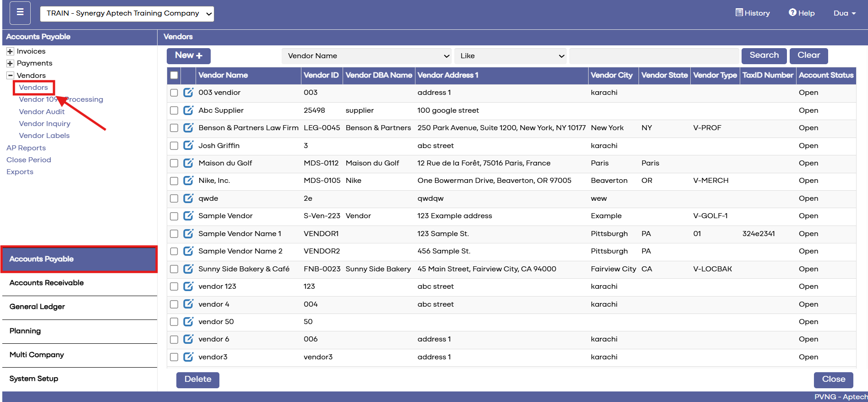
Task: Open the Vendor Name filter dropdown
Action: [x=366, y=56]
